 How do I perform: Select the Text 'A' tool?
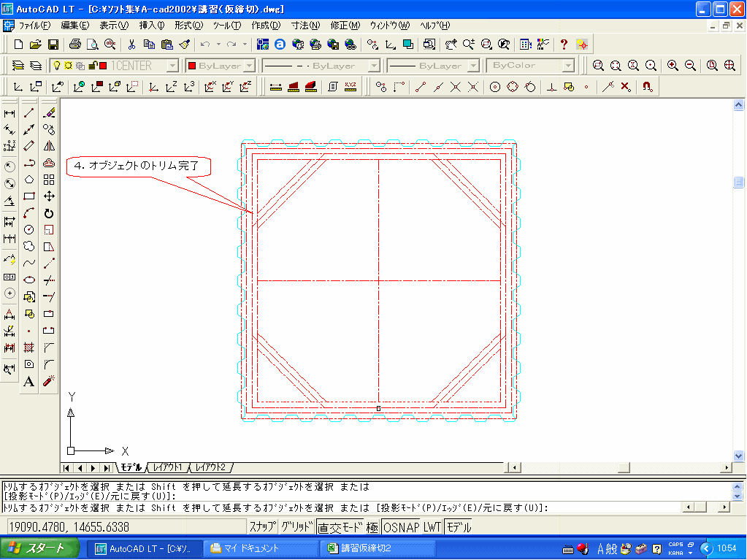(x=29, y=381)
